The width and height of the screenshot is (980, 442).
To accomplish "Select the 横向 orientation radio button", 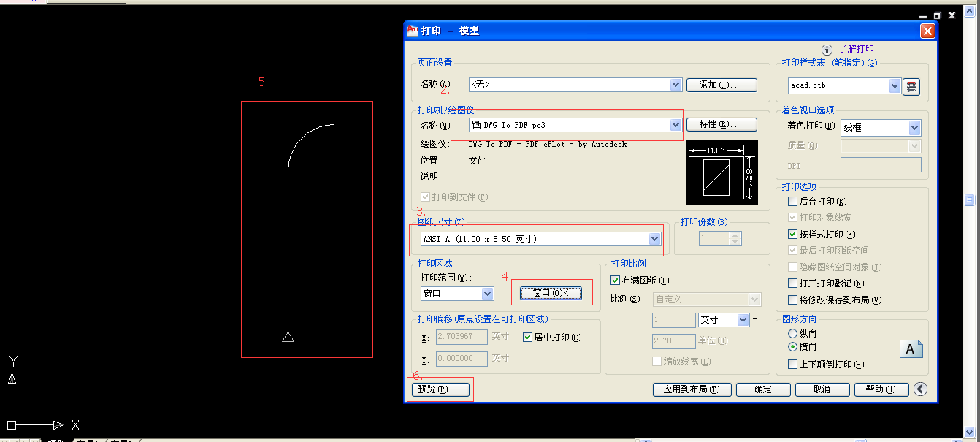I will [x=793, y=347].
